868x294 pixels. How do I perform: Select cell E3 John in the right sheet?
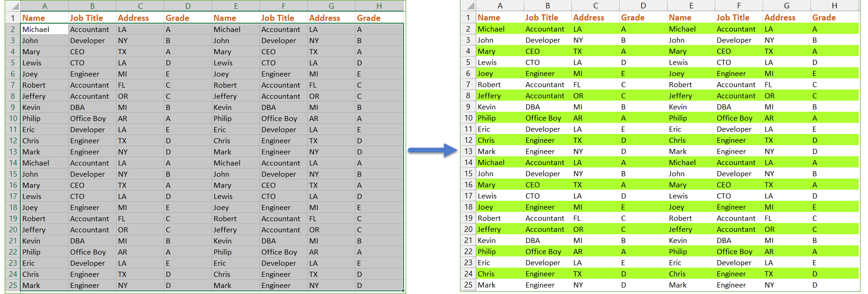pyautogui.click(x=691, y=40)
